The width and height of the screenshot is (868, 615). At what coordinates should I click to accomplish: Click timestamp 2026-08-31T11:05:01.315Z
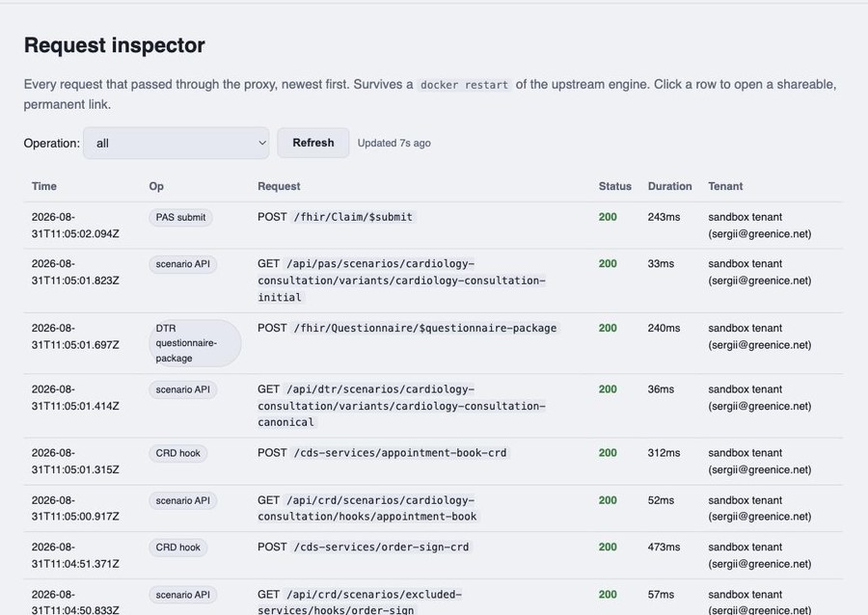click(x=75, y=461)
